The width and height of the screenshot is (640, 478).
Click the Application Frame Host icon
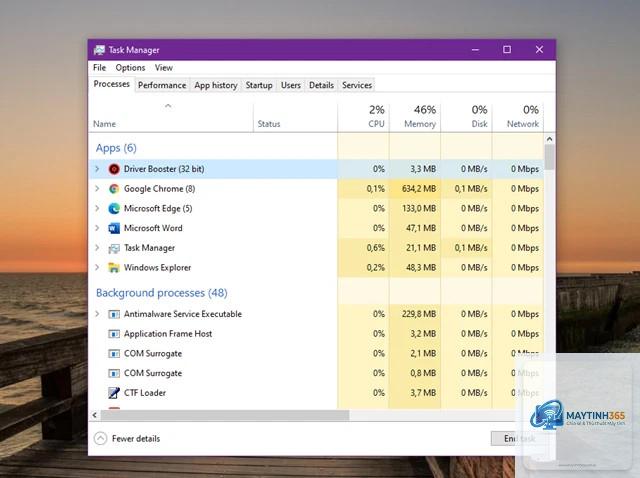(114, 334)
